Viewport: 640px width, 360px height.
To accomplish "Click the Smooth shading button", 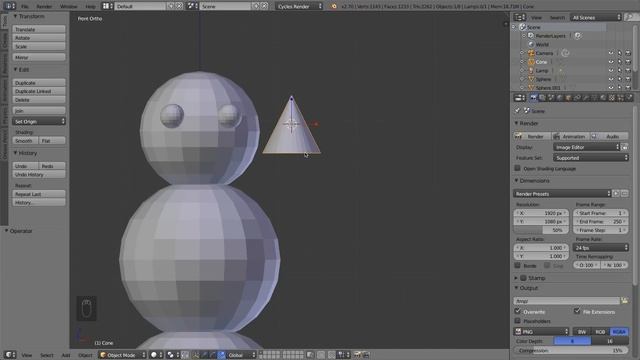I will pyautogui.click(x=25, y=140).
